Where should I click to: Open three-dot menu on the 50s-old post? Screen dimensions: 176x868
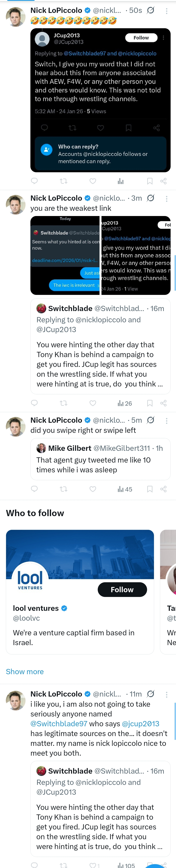167,11
